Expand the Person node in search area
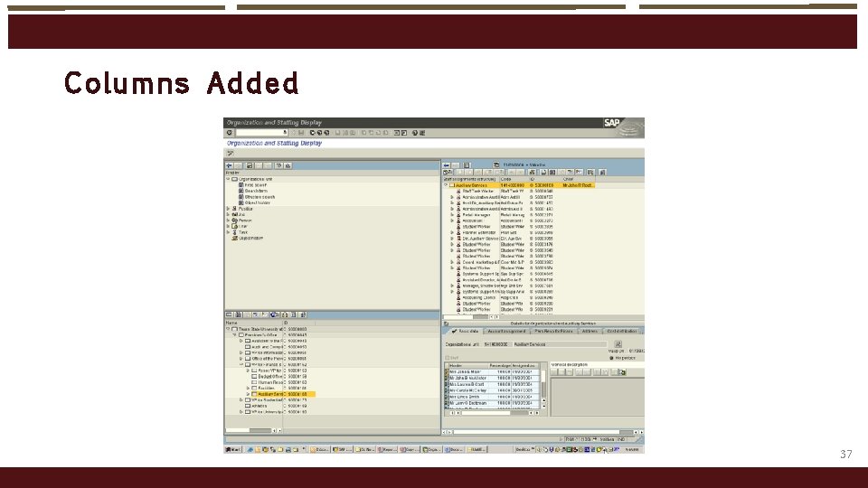The height and width of the screenshot is (488, 868). [228, 221]
